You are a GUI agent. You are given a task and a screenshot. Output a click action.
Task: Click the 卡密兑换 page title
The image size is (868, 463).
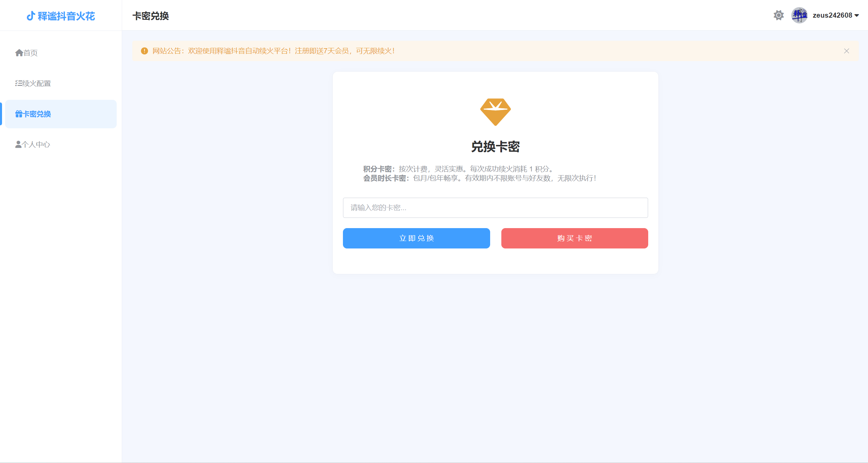coord(151,16)
